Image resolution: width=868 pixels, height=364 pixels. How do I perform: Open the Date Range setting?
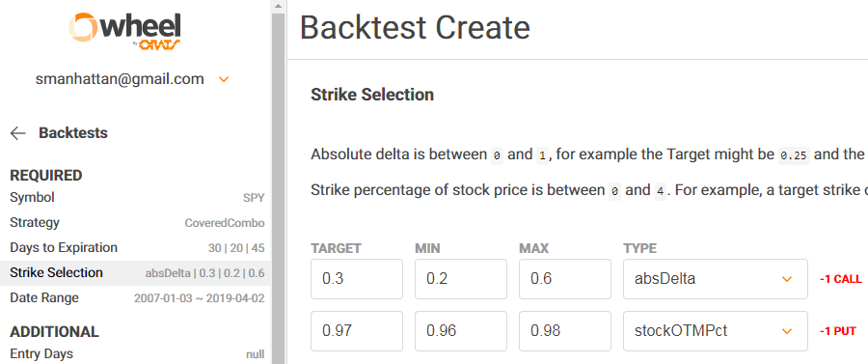[135, 298]
